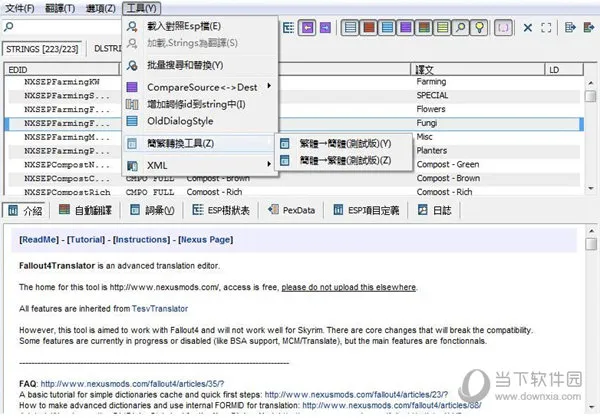Image resolution: width=600 pixels, height=419 pixels.
Task: Click strings table scrollbar down arrow
Action: (590, 189)
